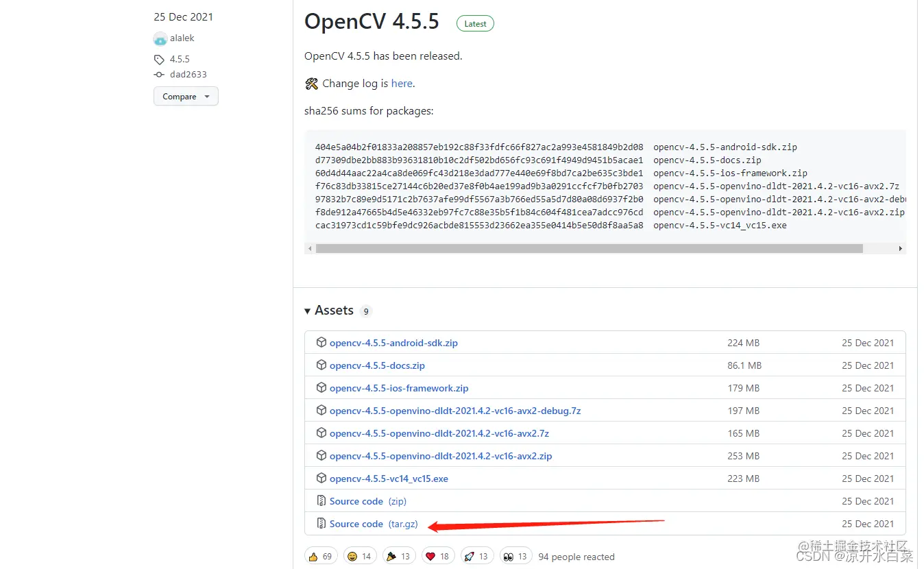Click the hash line for opencv-4.5.5-vc14_vc15.exe
The width and height of the screenshot is (924, 569).
point(551,226)
